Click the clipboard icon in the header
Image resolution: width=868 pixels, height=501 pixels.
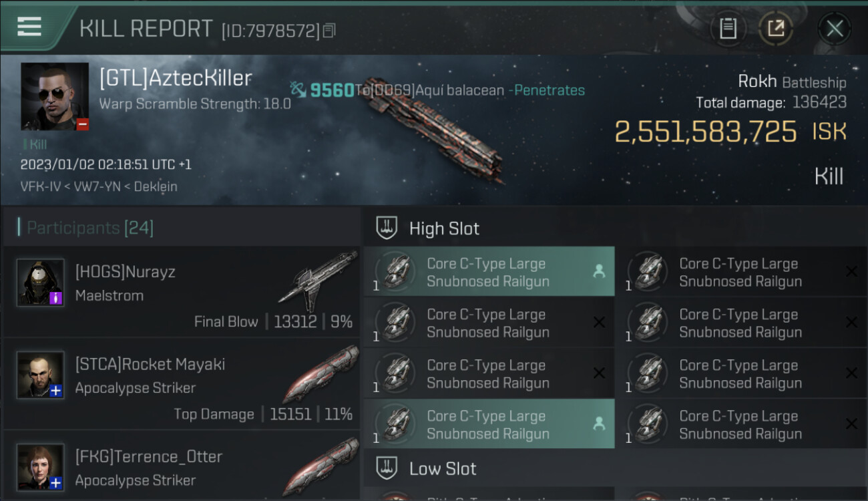click(728, 29)
